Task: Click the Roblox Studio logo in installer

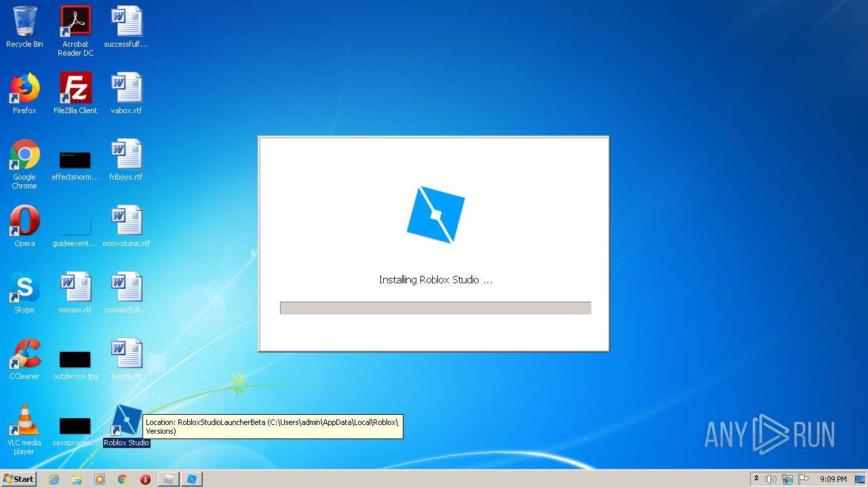Action: coord(436,215)
